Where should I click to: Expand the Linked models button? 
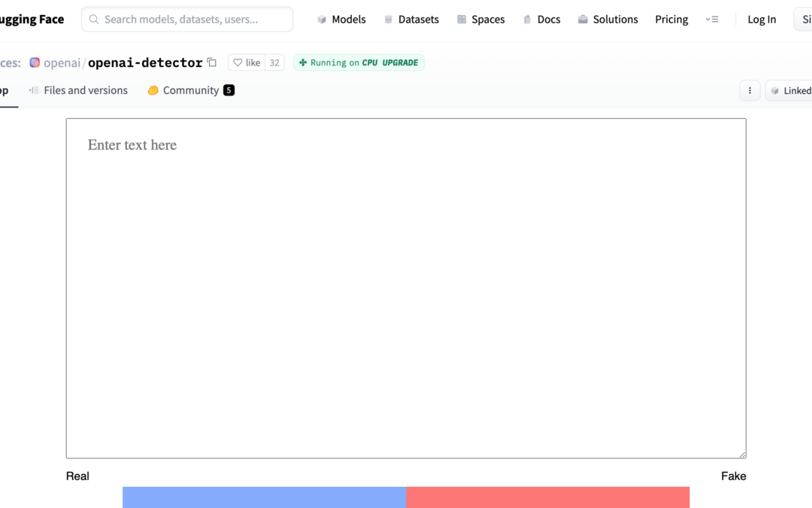[789, 90]
